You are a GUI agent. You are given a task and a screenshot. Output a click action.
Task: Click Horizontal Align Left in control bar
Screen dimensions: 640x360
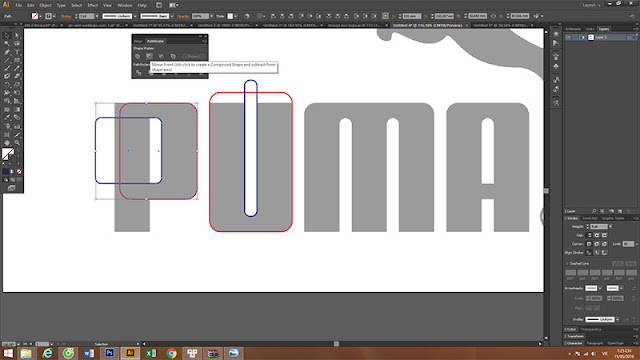(x=273, y=16)
